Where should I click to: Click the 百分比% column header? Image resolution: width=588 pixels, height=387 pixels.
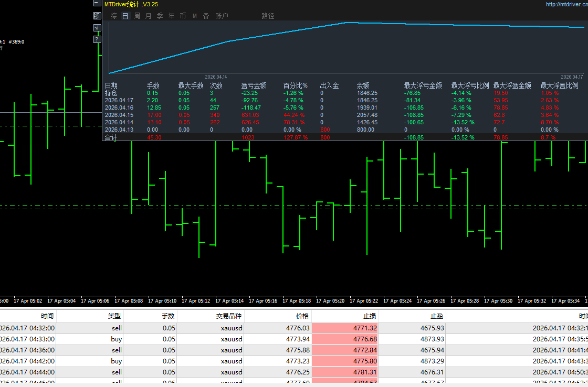(295, 86)
